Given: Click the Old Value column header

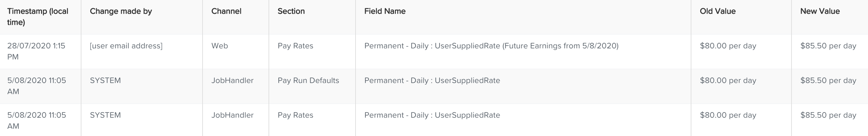Looking at the screenshot, I should tap(718, 11).
